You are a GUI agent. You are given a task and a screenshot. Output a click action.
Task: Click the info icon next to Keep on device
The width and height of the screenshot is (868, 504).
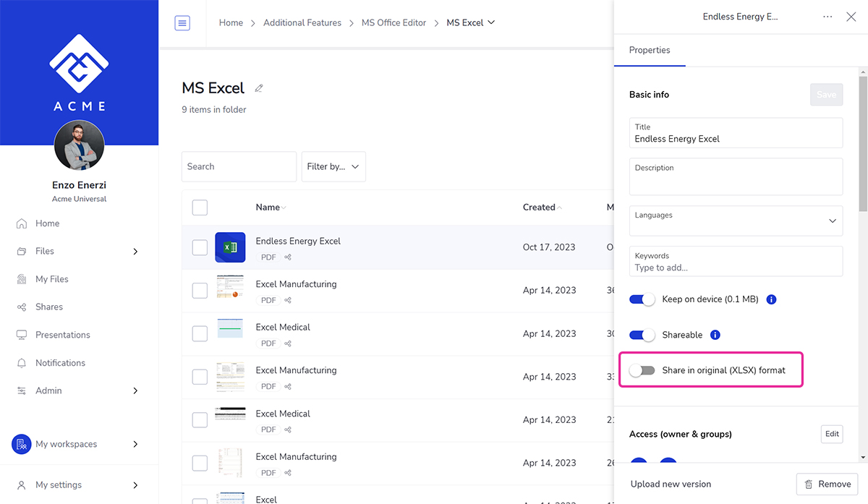771,299
